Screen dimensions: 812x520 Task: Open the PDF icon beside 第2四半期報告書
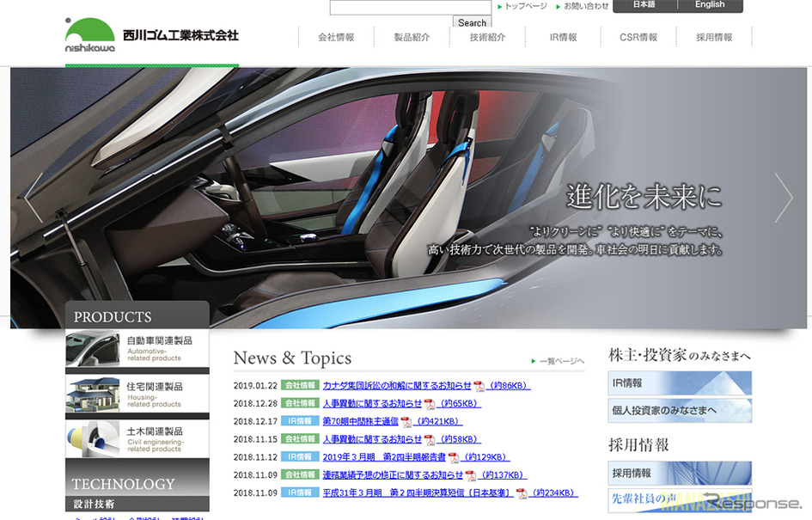pos(453,457)
